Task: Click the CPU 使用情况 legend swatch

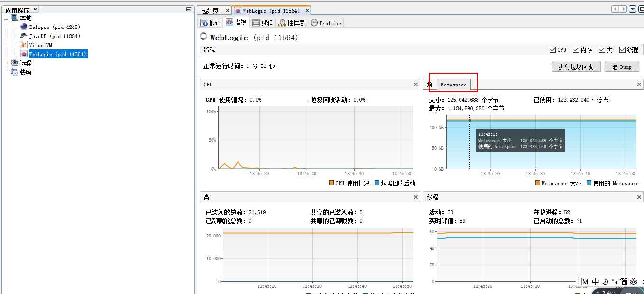Action: pyautogui.click(x=331, y=183)
